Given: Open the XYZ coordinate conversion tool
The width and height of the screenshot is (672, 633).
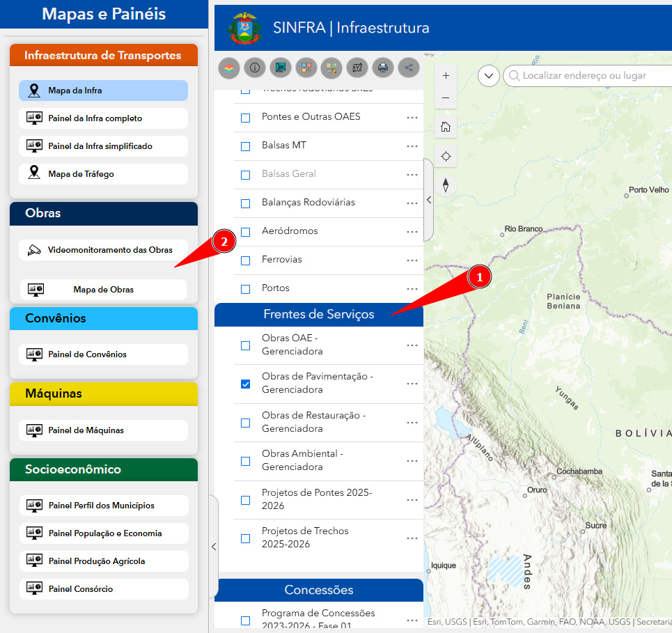Looking at the screenshot, I should (357, 68).
